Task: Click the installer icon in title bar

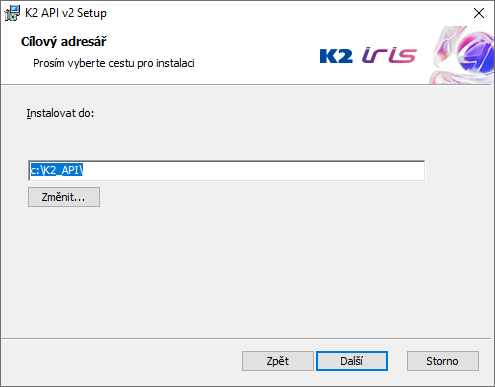Action: point(12,13)
